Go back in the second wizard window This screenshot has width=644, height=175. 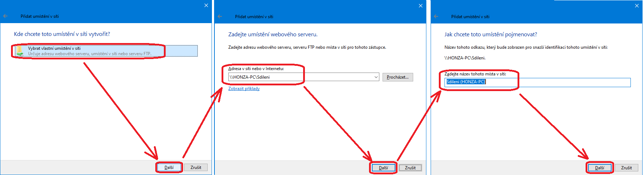[x=220, y=16]
